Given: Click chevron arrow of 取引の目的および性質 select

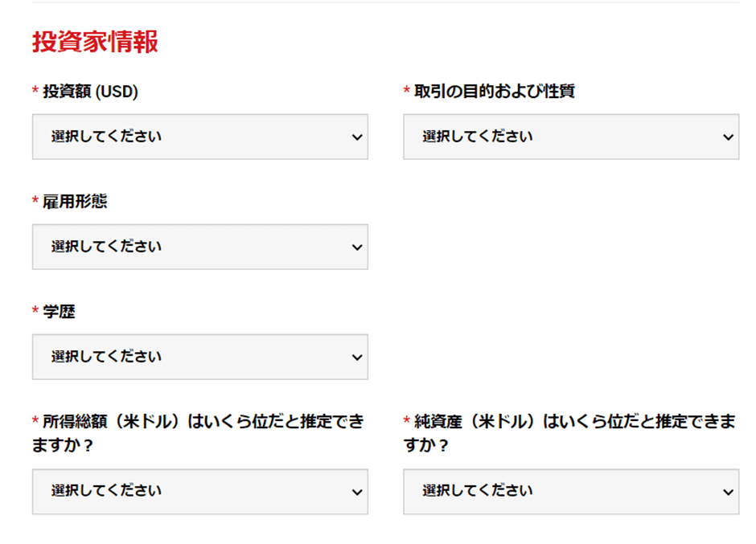Looking at the screenshot, I should pyautogui.click(x=728, y=137).
